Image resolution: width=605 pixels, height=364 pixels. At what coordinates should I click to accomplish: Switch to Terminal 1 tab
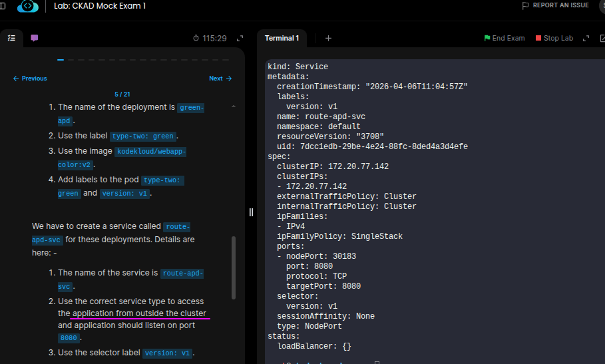[x=282, y=38]
